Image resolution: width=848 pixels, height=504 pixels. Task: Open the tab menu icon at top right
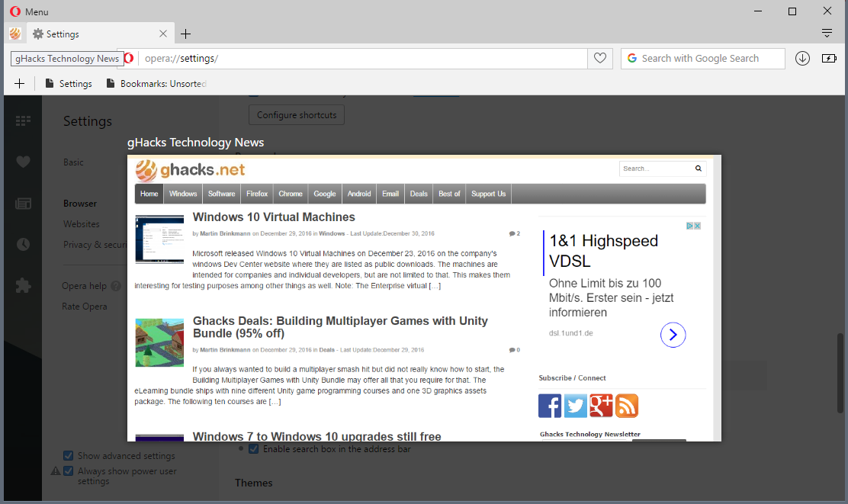827,33
